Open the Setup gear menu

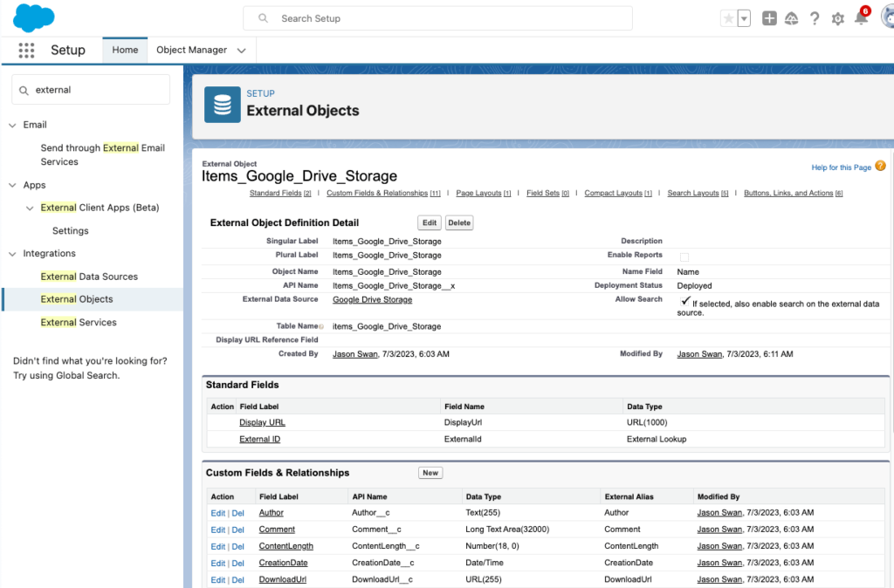[x=838, y=18]
